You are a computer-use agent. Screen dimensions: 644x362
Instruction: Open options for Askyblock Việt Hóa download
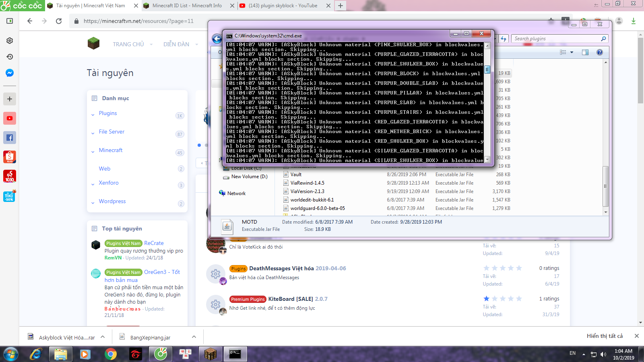[103, 337]
